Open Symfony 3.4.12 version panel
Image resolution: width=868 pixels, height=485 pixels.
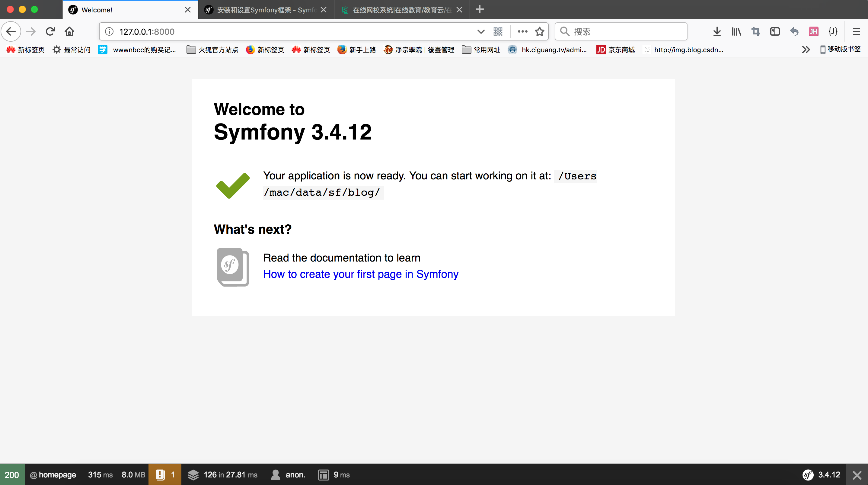tap(822, 474)
